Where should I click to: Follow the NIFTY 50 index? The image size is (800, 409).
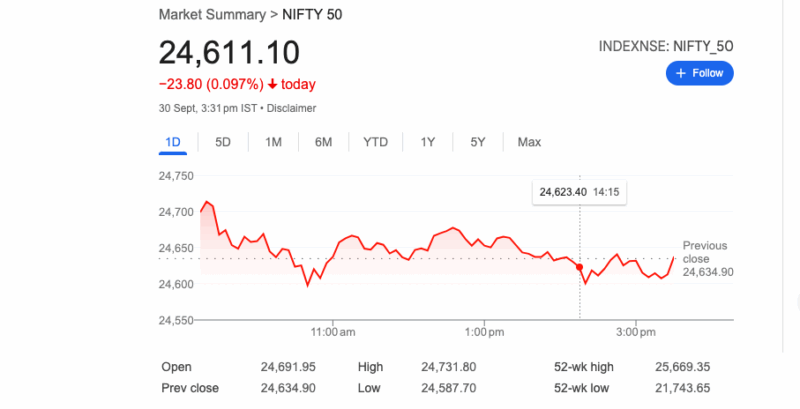coord(700,74)
